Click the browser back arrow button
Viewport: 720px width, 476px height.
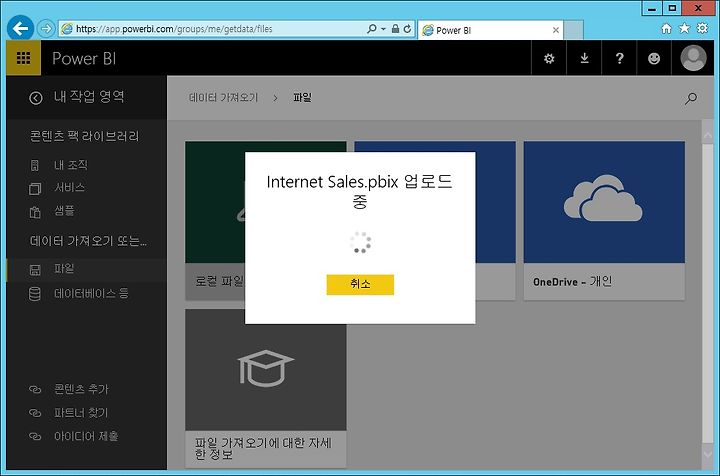click(x=20, y=28)
